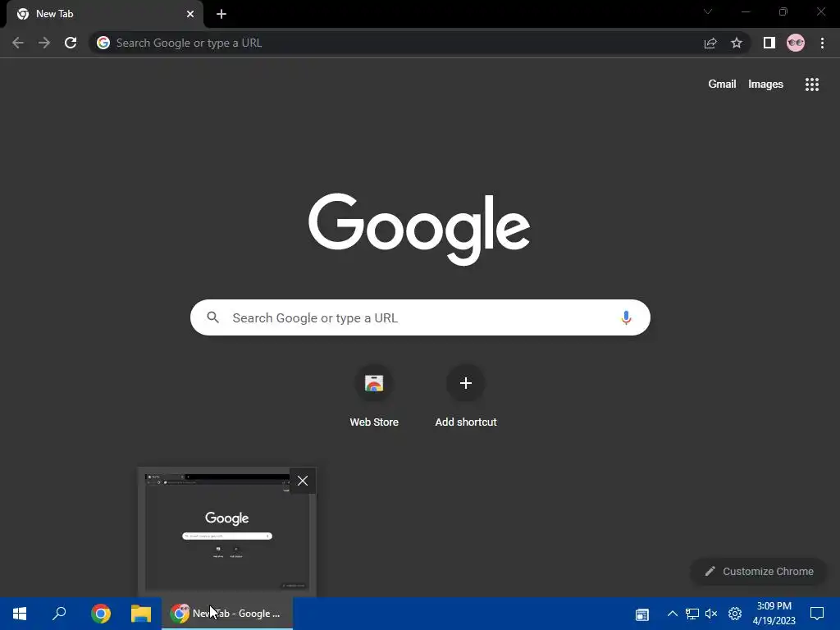
Task: Close the New Tab tab
Action: tap(190, 14)
